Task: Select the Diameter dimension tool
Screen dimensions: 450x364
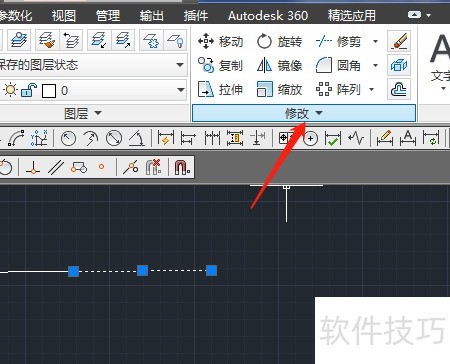Action: tap(114, 138)
